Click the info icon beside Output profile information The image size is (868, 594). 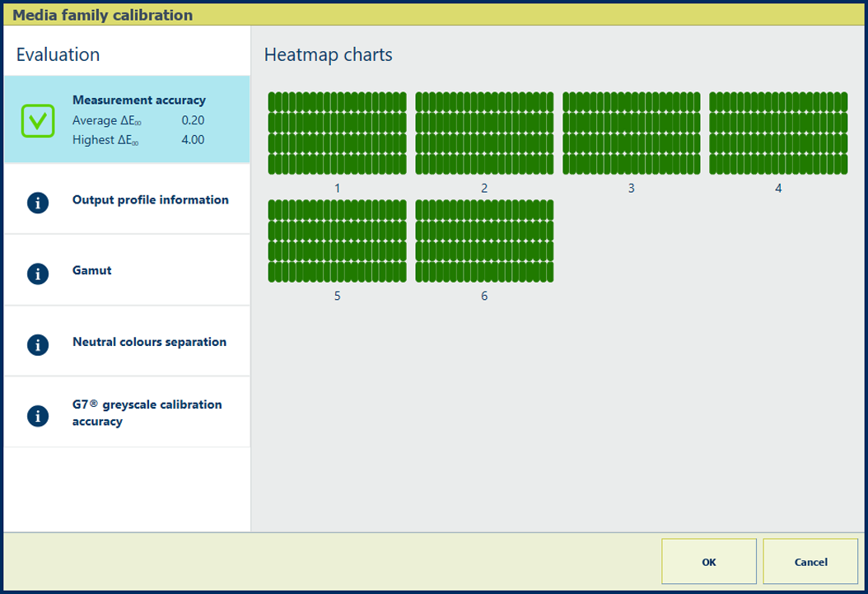[x=38, y=203]
